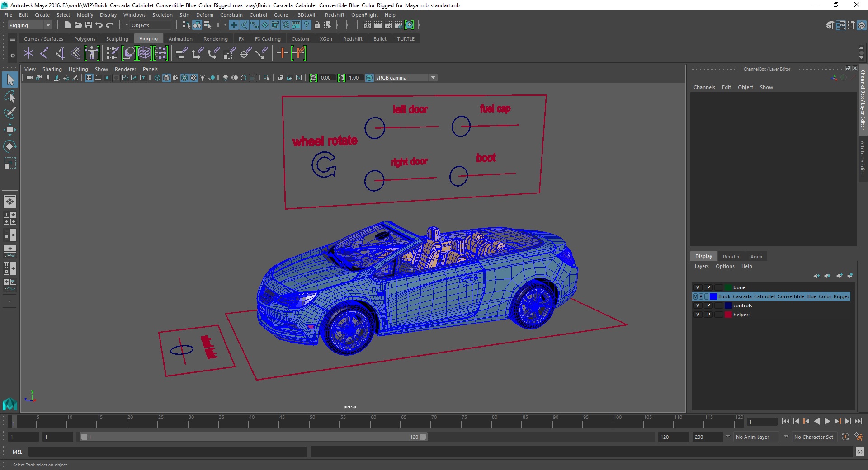Click the Set Key plus shelf icon
The width and height of the screenshot is (868, 470).
point(282,53)
